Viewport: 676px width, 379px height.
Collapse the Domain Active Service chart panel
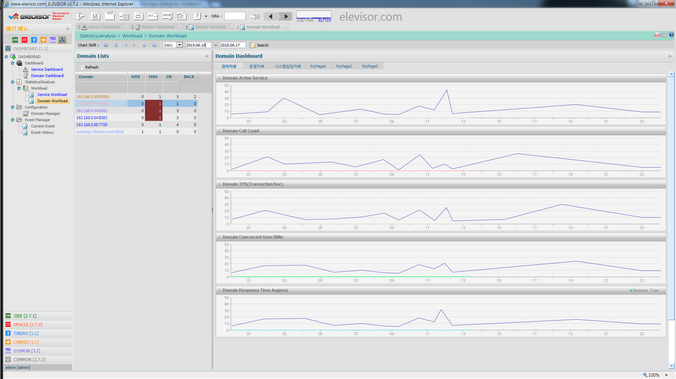(219, 78)
